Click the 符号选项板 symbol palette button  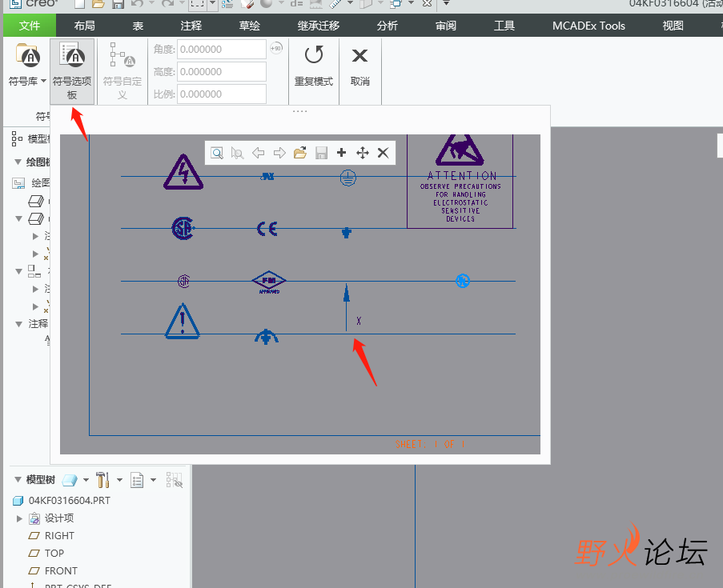click(72, 72)
